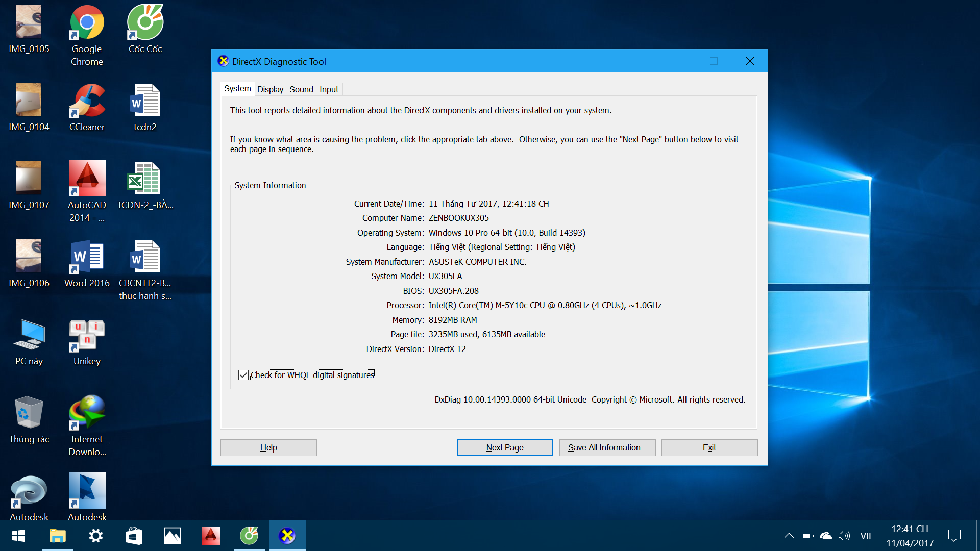Launch the Unikey desktop shortcut
The image size is (980, 551).
(x=87, y=342)
